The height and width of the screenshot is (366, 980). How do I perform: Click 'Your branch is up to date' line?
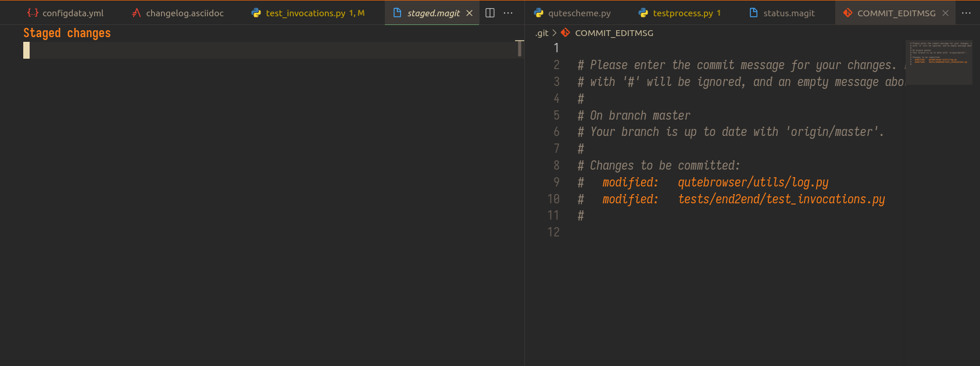point(731,132)
